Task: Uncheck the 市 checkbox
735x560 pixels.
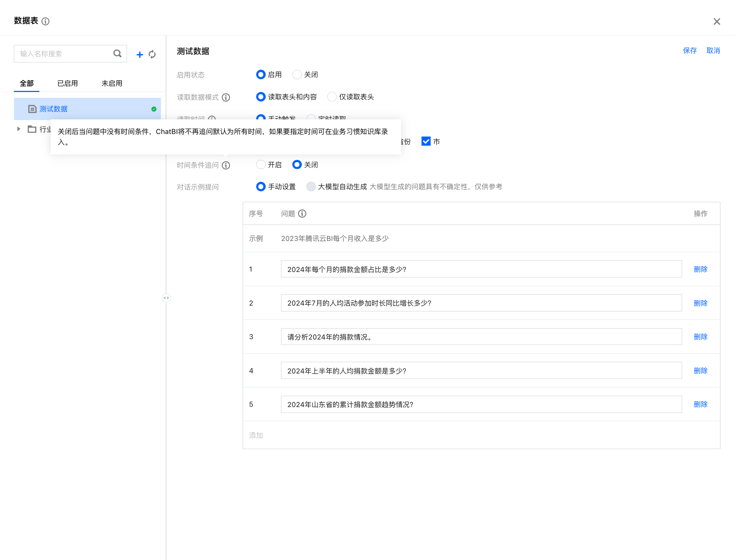Action: 426,141
